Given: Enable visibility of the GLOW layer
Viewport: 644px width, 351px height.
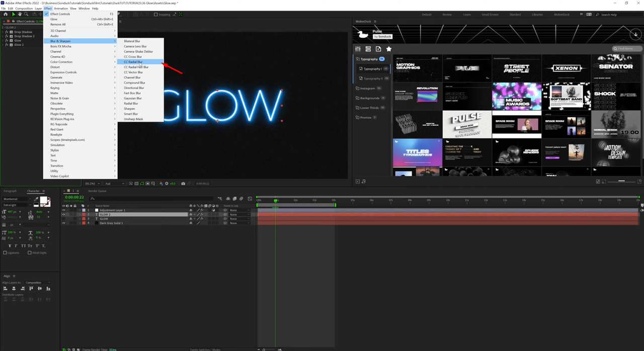Looking at the screenshot, I should pos(63,219).
